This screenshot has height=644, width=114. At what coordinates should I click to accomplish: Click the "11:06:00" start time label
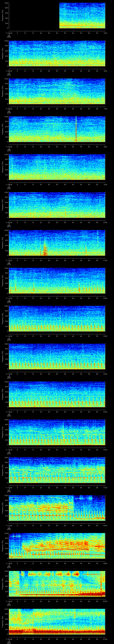pos(9,109)
